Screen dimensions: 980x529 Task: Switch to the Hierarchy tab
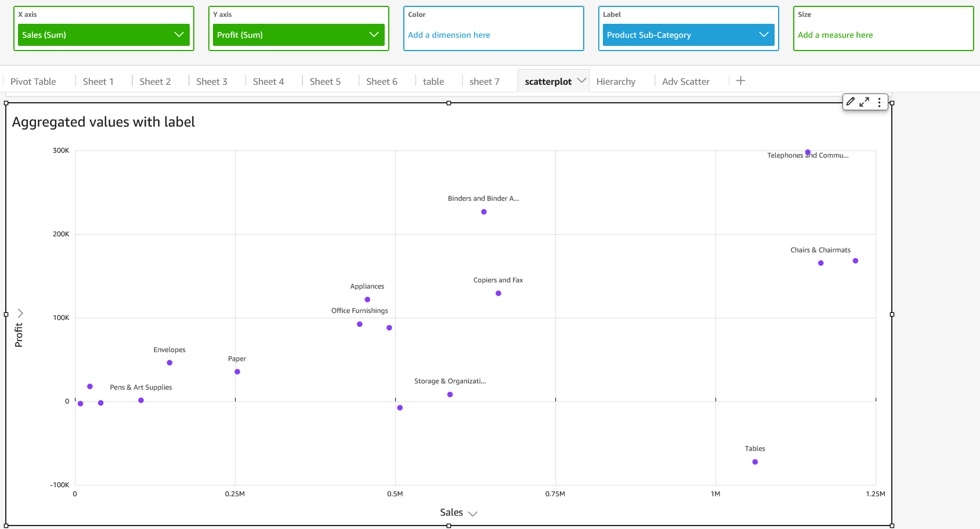pos(616,82)
